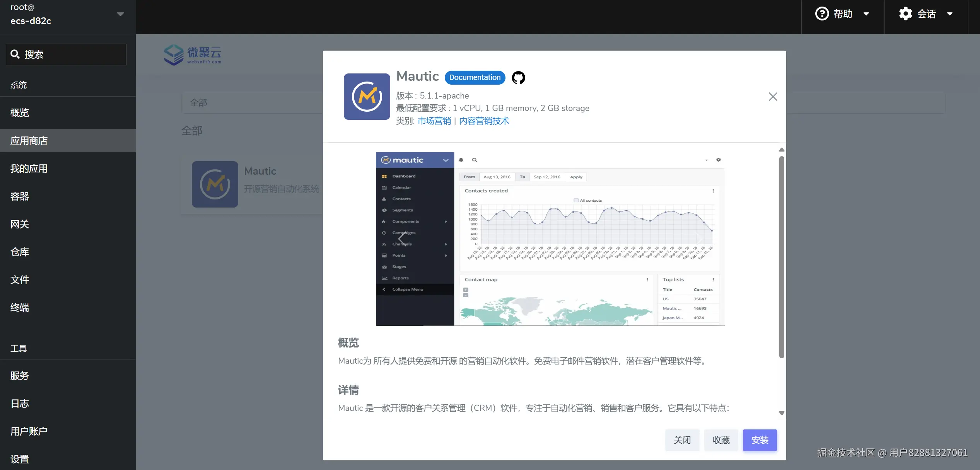Click the Mautic card thumbnail in app list
This screenshot has width=980, height=470.
(215, 184)
